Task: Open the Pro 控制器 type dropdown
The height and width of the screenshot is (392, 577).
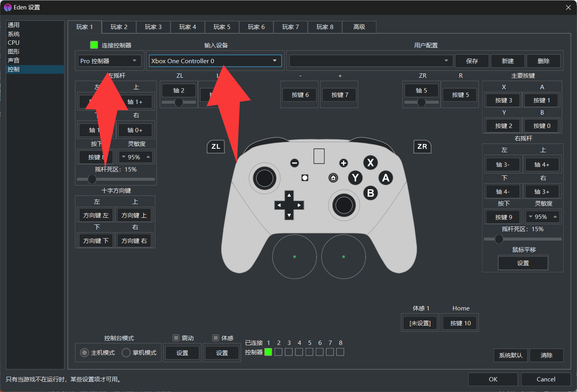Action: click(109, 61)
